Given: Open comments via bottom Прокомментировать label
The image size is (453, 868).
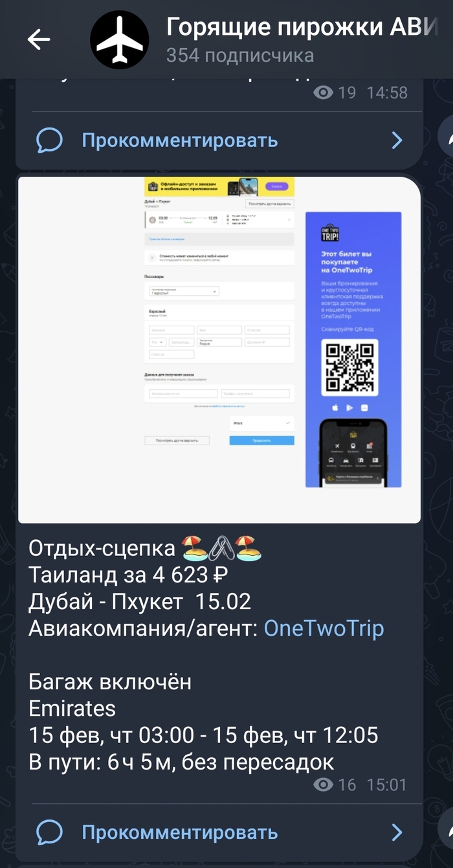Looking at the screenshot, I should click(x=180, y=832).
